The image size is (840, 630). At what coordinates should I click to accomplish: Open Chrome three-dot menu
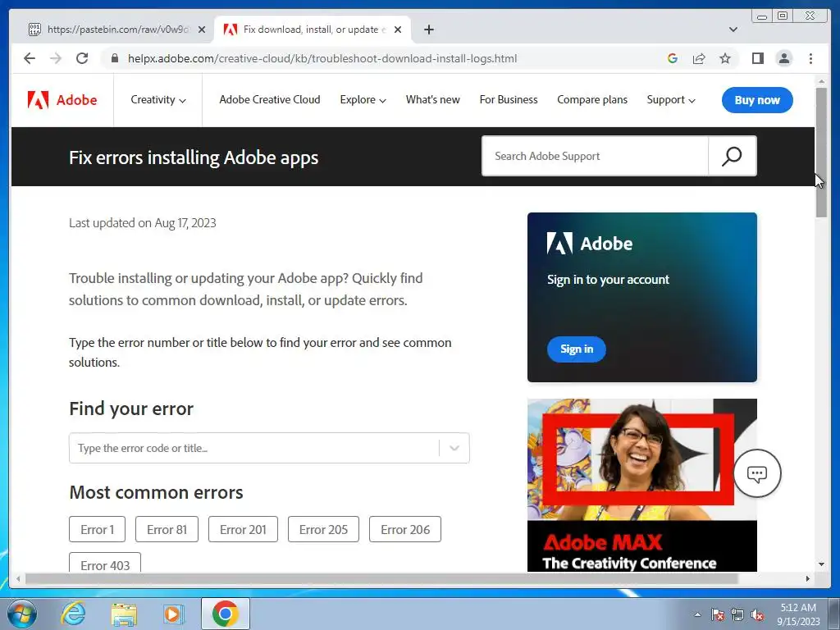[810, 58]
